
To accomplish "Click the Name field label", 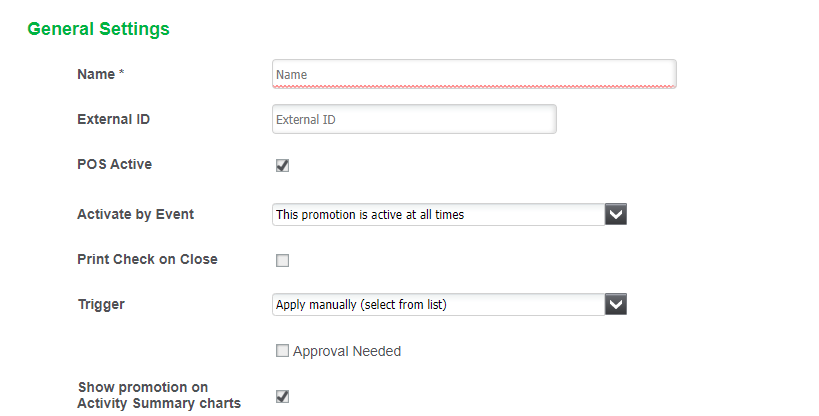I will pyautogui.click(x=96, y=74).
